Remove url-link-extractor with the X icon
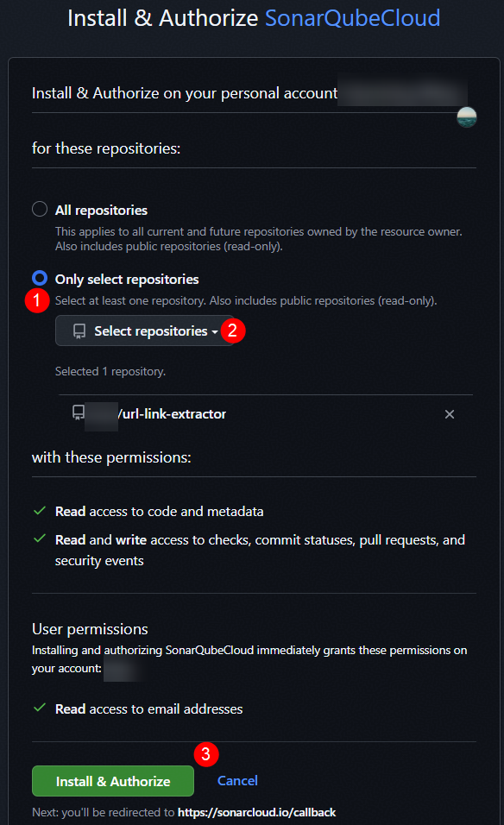The width and height of the screenshot is (504, 825). [x=450, y=414]
